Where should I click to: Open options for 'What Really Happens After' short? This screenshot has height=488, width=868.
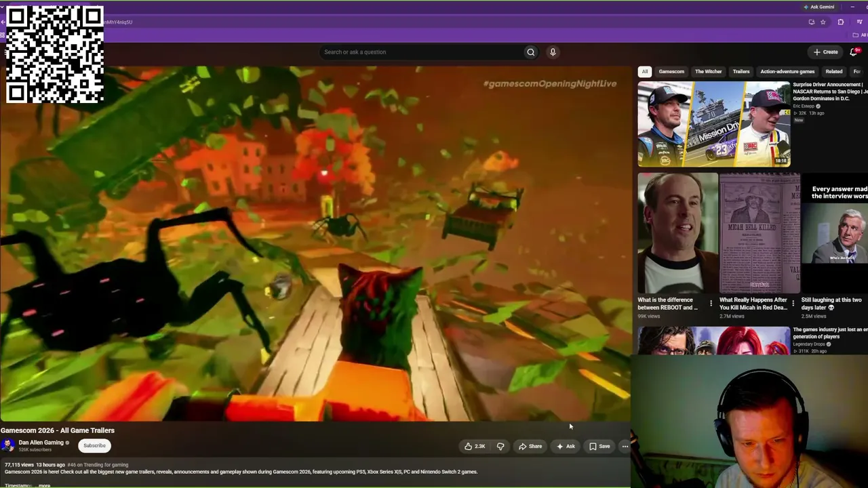(793, 303)
